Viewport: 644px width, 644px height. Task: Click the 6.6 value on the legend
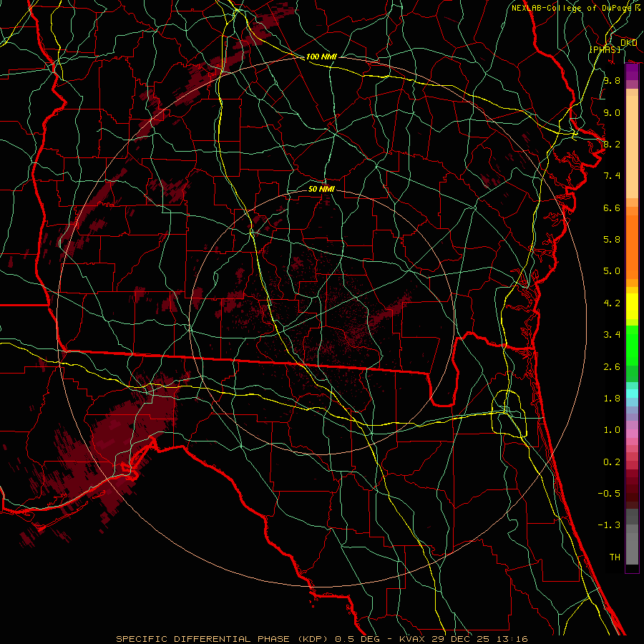pyautogui.click(x=611, y=208)
